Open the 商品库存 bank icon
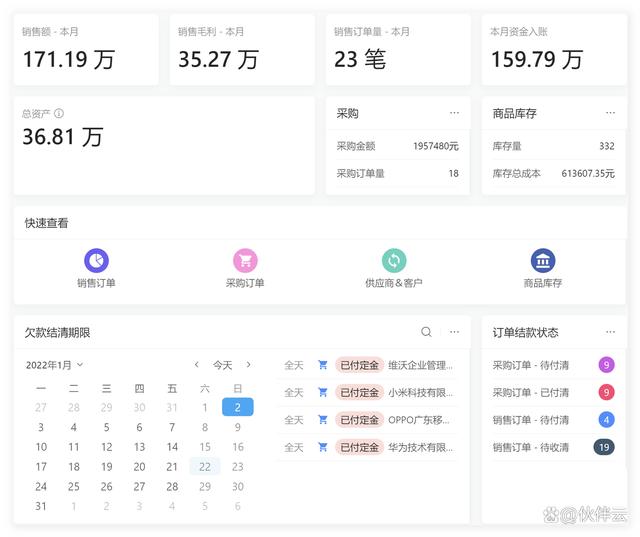Image resolution: width=640 pixels, height=537 pixels. tap(543, 261)
